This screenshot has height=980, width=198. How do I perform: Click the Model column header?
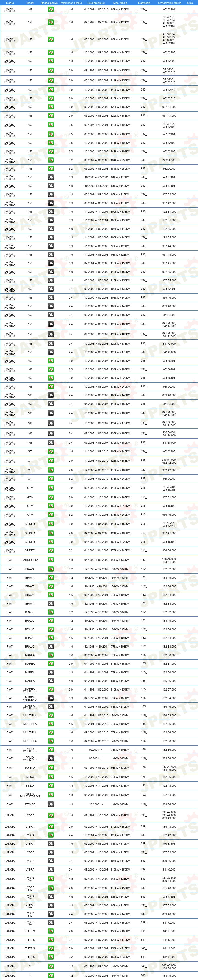click(x=30, y=3)
